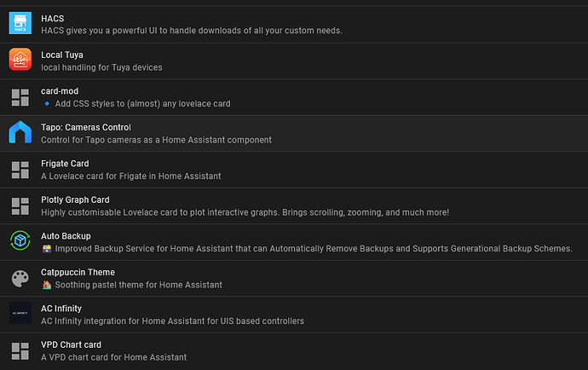Click 'Control for Tapo cameras' description

point(156,140)
